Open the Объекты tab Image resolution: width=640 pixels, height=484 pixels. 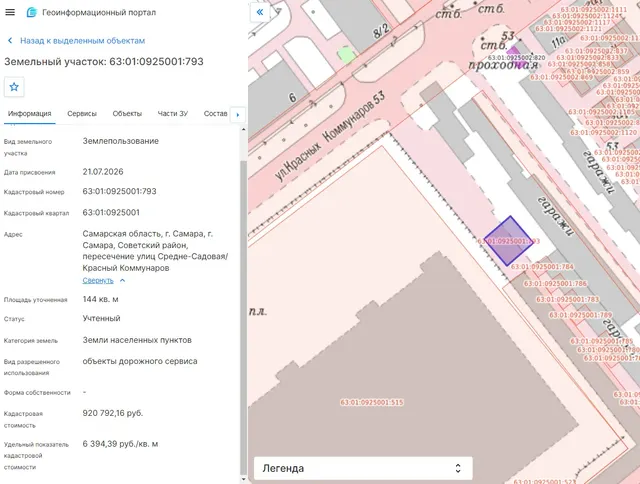pos(127,113)
